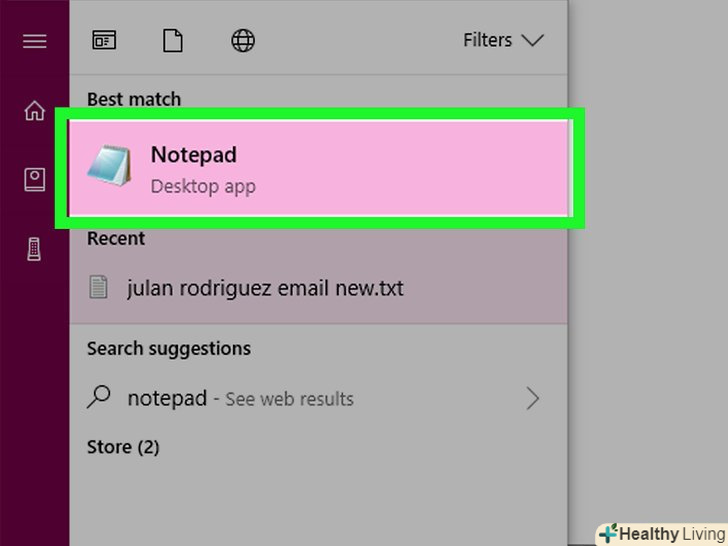Open the hamburger menu in sidebar
Image resolution: width=728 pixels, height=546 pixels.
click(35, 41)
